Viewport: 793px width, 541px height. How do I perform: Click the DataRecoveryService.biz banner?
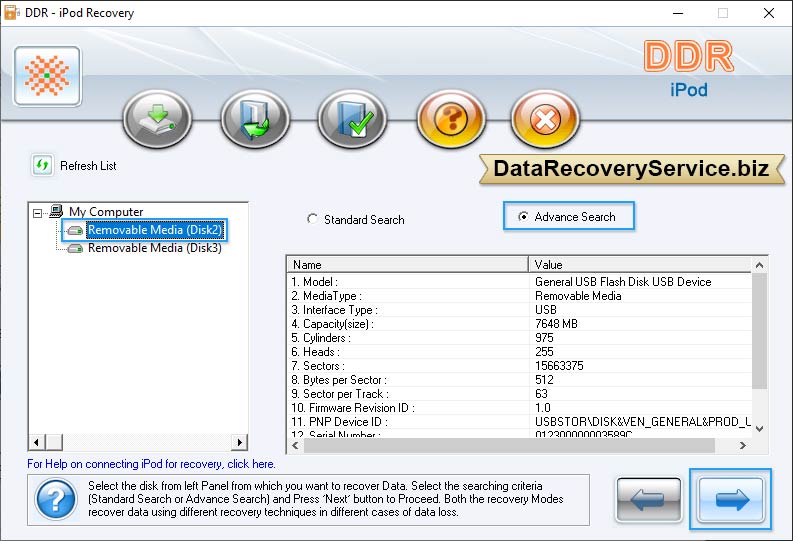pyautogui.click(x=632, y=168)
